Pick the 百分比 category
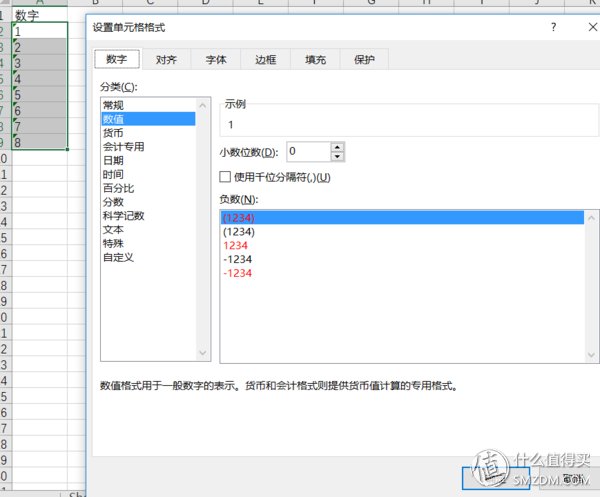Viewport: 600px width, 497px height. point(148,188)
